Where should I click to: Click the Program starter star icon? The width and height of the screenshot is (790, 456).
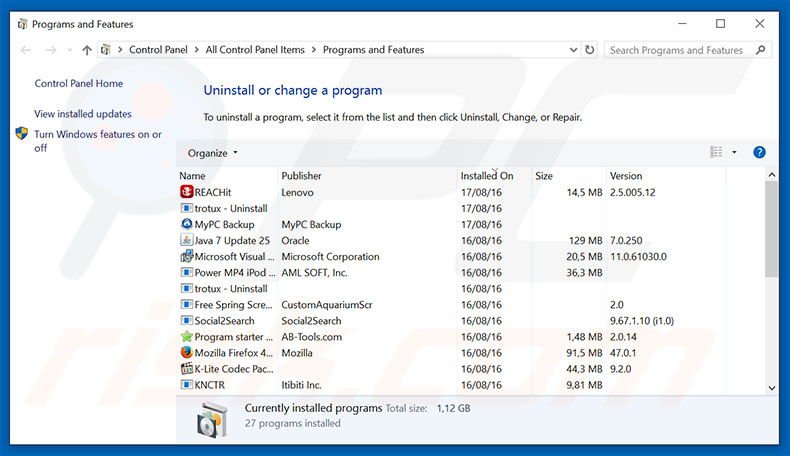pos(186,337)
